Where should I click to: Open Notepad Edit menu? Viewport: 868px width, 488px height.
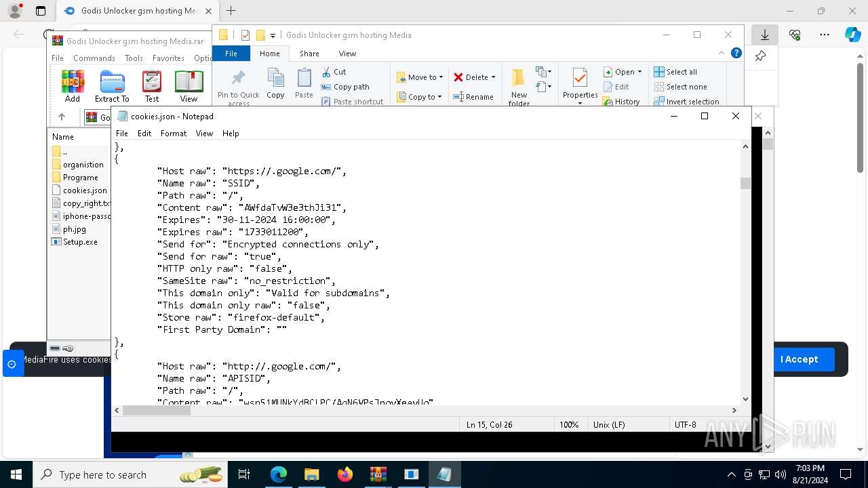144,134
